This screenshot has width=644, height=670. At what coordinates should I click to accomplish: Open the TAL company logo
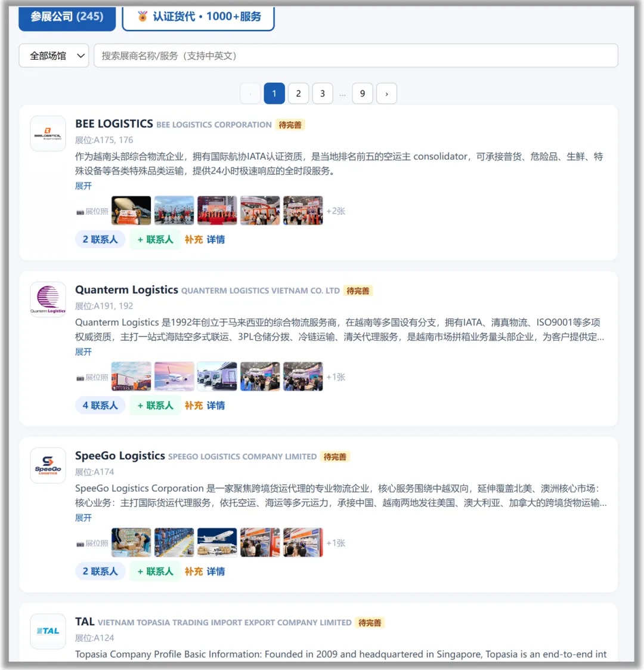[48, 631]
